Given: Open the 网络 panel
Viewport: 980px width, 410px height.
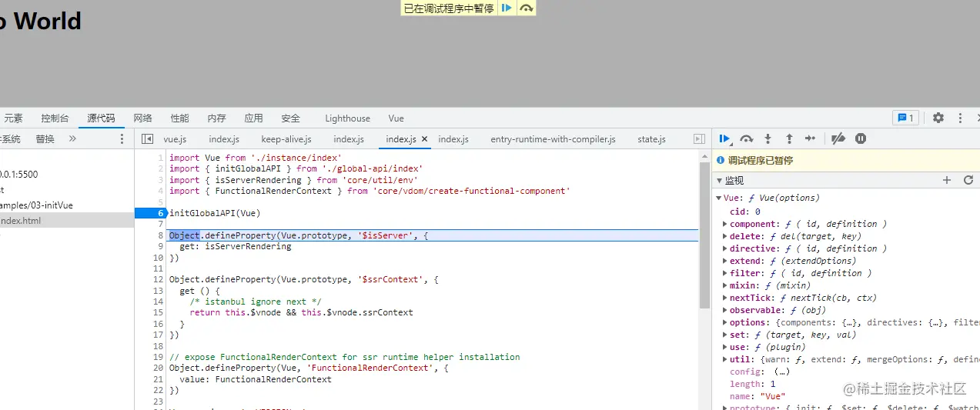Looking at the screenshot, I should (x=142, y=118).
